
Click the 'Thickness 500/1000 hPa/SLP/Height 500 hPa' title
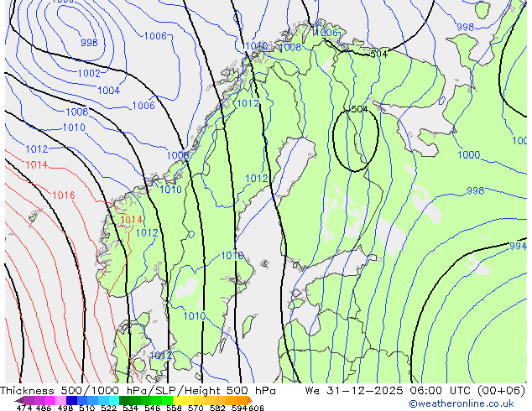pos(138,391)
